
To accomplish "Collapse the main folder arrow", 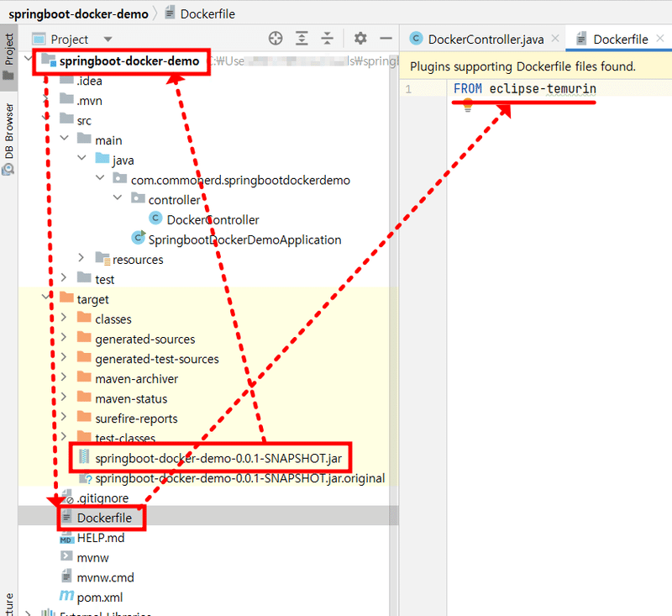I will [x=65, y=138].
